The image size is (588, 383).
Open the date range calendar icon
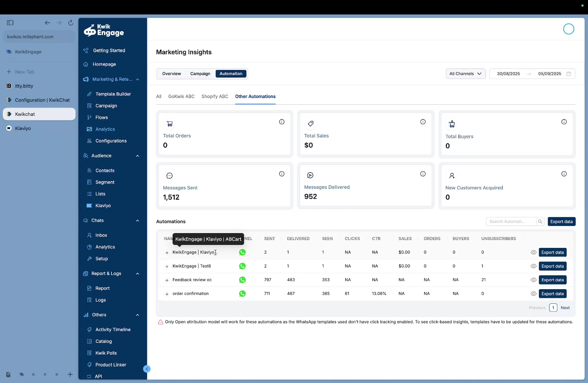(569, 74)
